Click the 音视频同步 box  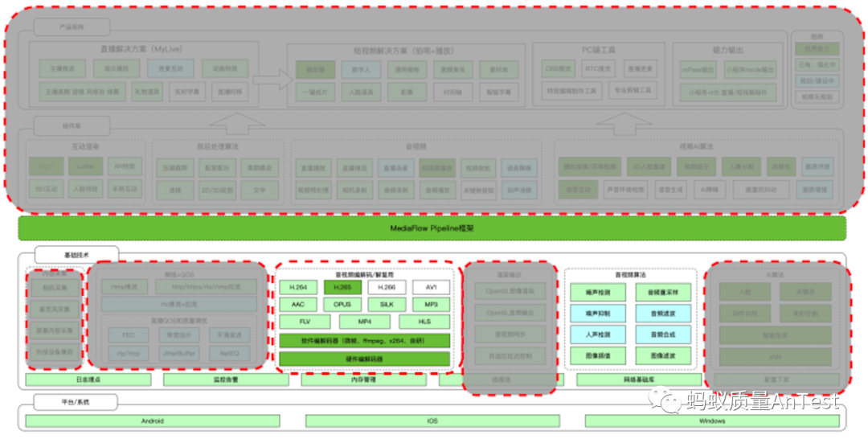click(510, 334)
